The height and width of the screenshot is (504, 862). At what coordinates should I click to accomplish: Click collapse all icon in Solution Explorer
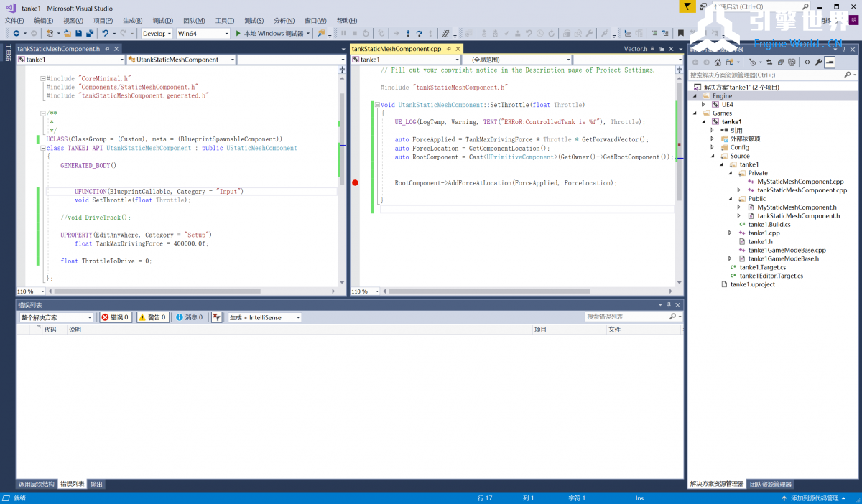(x=782, y=62)
